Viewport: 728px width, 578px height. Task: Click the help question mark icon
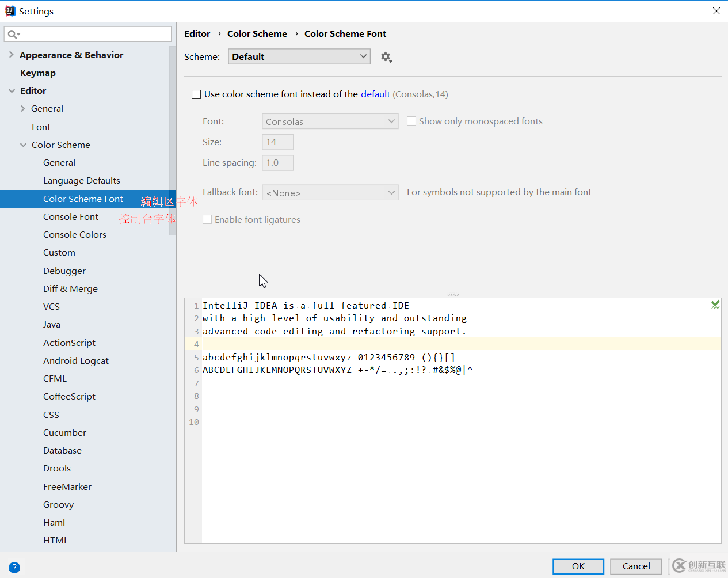[x=14, y=567]
